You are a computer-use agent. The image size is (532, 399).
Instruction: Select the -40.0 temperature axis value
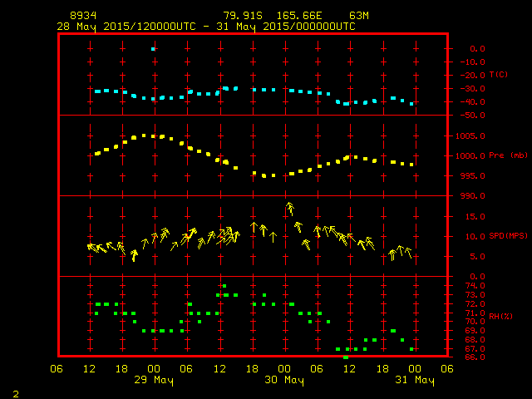pyautogui.click(x=472, y=102)
